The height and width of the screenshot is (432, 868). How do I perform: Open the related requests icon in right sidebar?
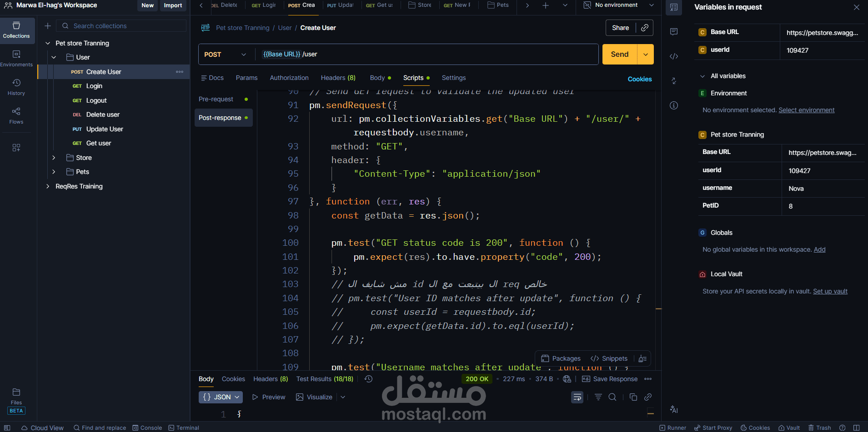(674, 81)
